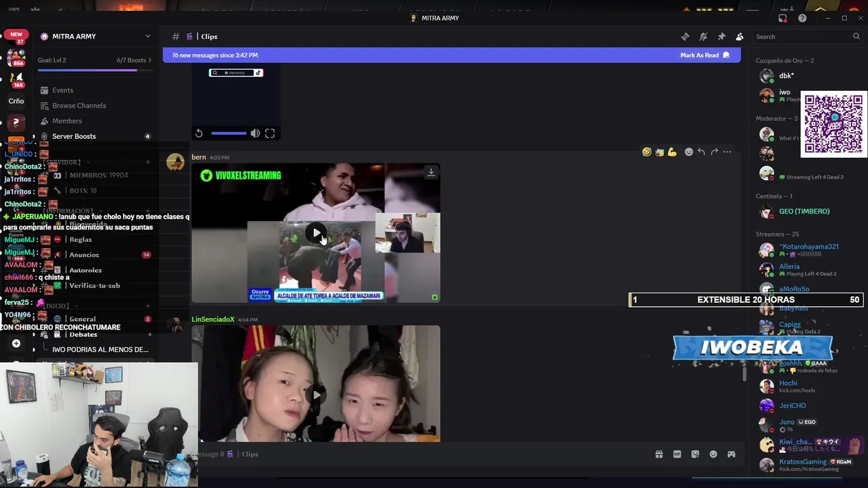Play the VIVOXELSTREAMING video
The height and width of the screenshot is (488, 868).
coord(316,233)
